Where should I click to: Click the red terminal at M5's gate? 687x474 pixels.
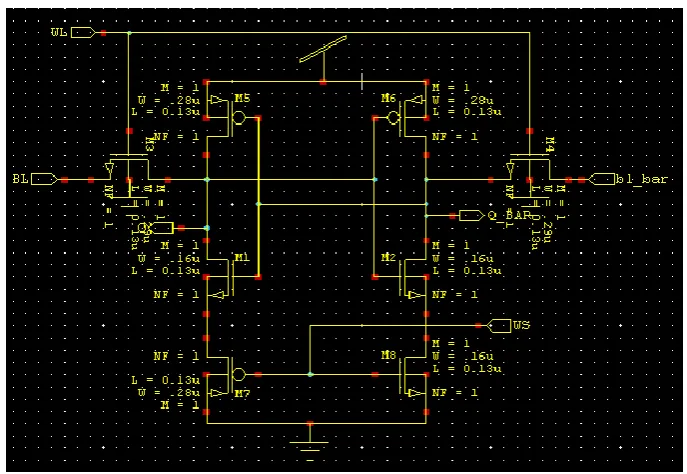tap(258, 118)
